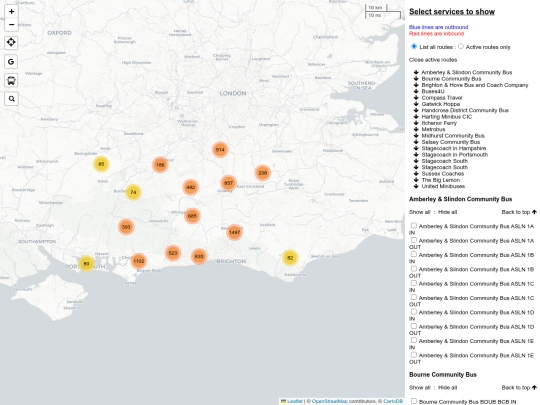Click Hide all under Amberley & Slindon
The height and width of the screenshot is (405, 540).
pos(447,212)
